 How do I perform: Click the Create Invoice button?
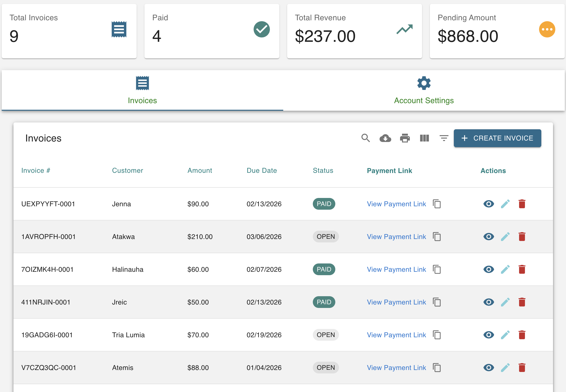point(497,138)
